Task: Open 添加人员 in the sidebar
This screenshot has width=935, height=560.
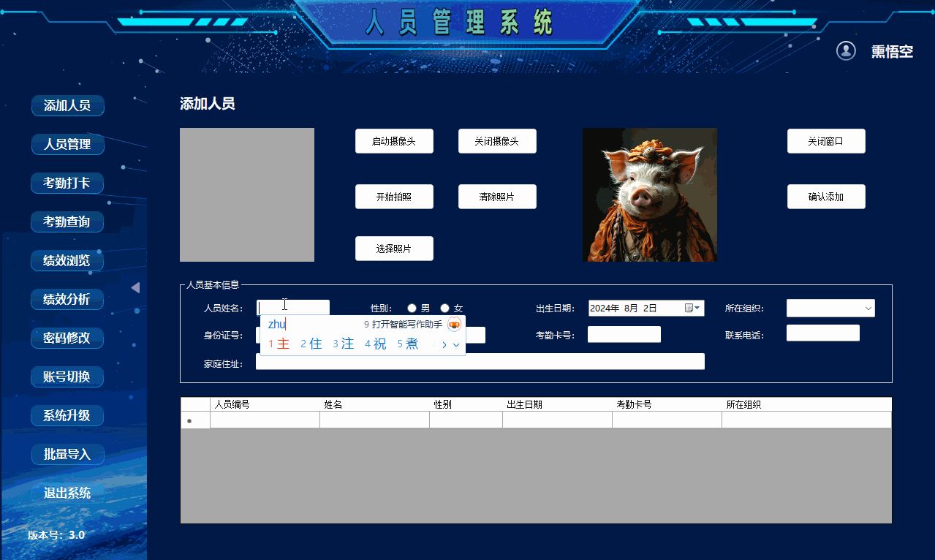Action: [67, 105]
